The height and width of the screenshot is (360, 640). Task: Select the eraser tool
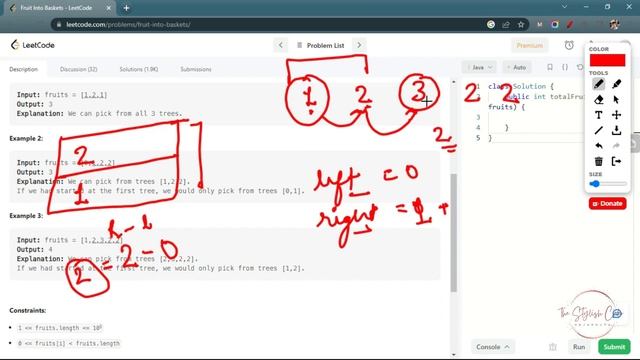coord(598,100)
